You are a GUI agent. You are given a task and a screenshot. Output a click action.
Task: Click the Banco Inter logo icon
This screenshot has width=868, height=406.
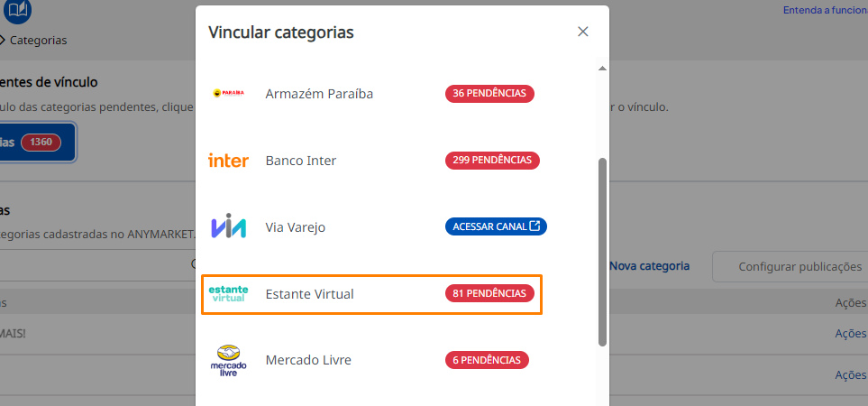[x=228, y=161]
